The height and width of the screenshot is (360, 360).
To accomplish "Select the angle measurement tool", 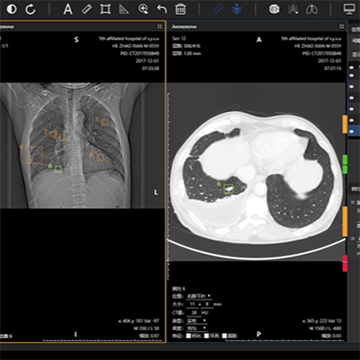I will pyautogui.click(x=124, y=9).
